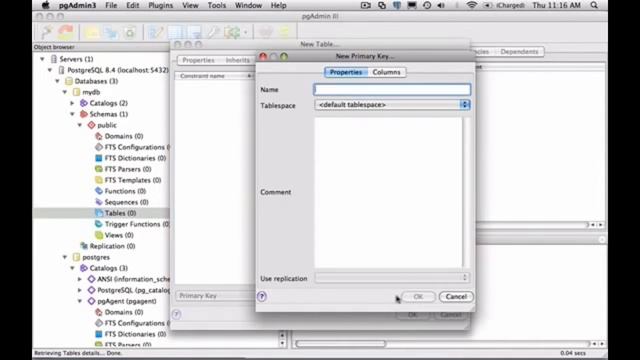Viewport: 640px width, 360px height.
Task: Collapse the postgres database node
Action: click(65, 257)
